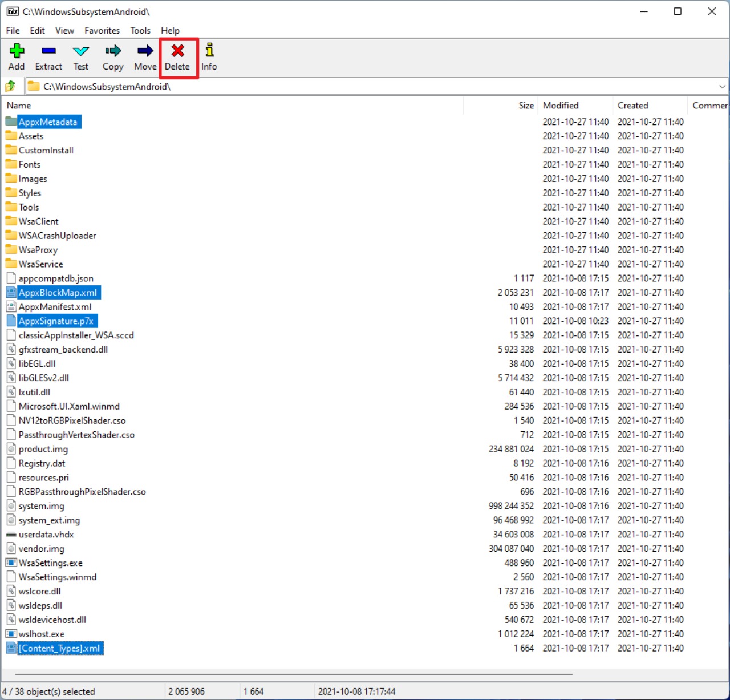730x700 pixels.
Task: Click the Extract toolbar icon
Action: pyautogui.click(x=48, y=51)
